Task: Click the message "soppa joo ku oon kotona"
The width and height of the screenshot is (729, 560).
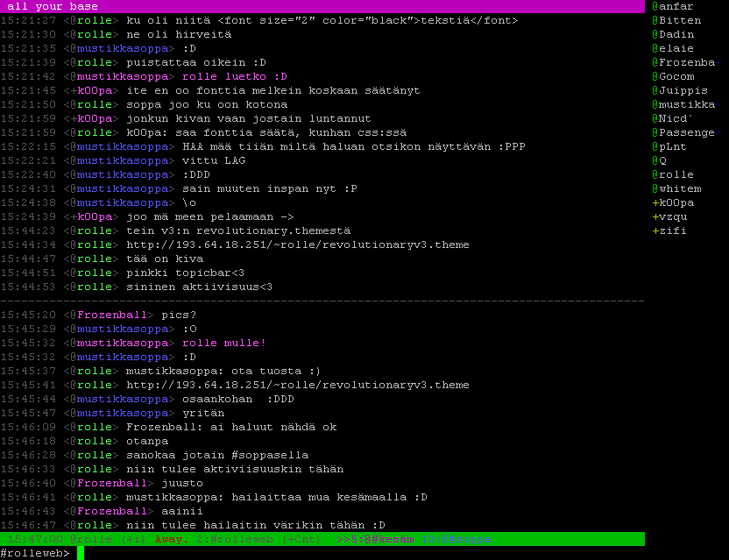Action: pos(207,104)
